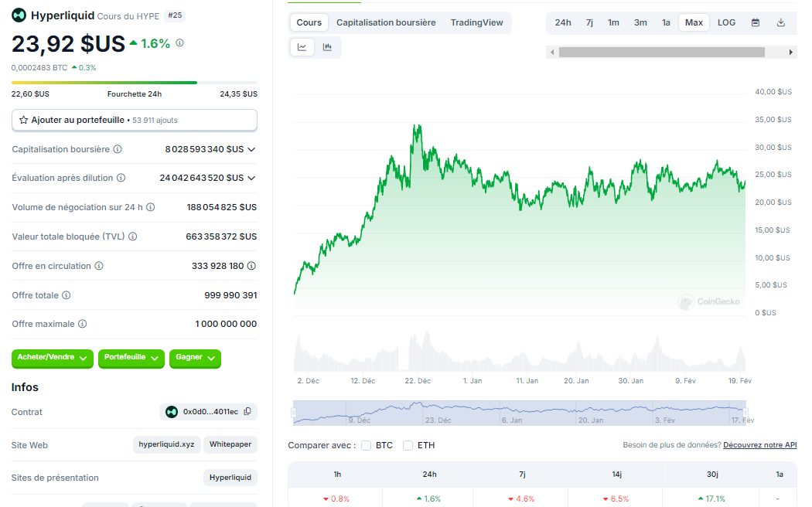Open the Portefeuille dropdown

(131, 358)
